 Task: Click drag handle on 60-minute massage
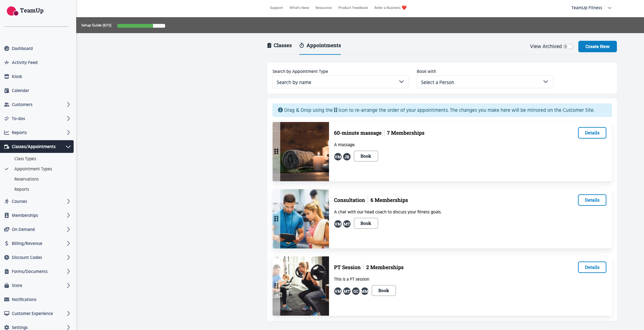[x=276, y=152]
